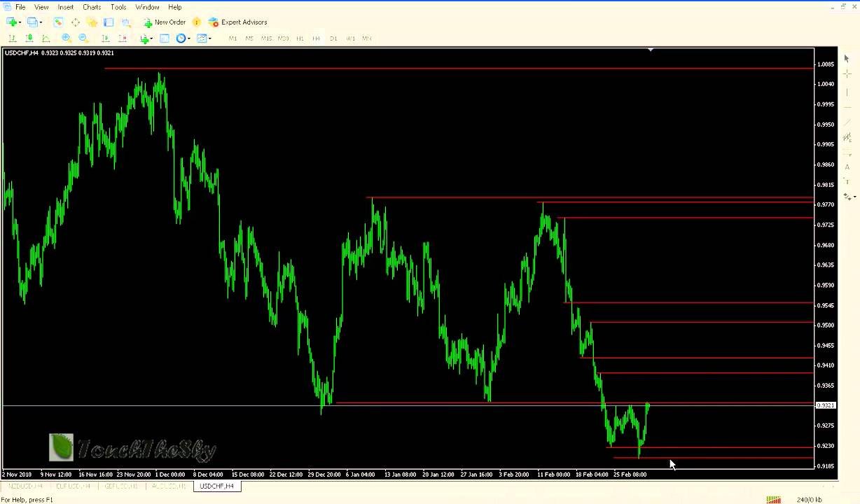This screenshot has height=504, width=860.
Task: Click the New Order button
Action: click(x=165, y=22)
